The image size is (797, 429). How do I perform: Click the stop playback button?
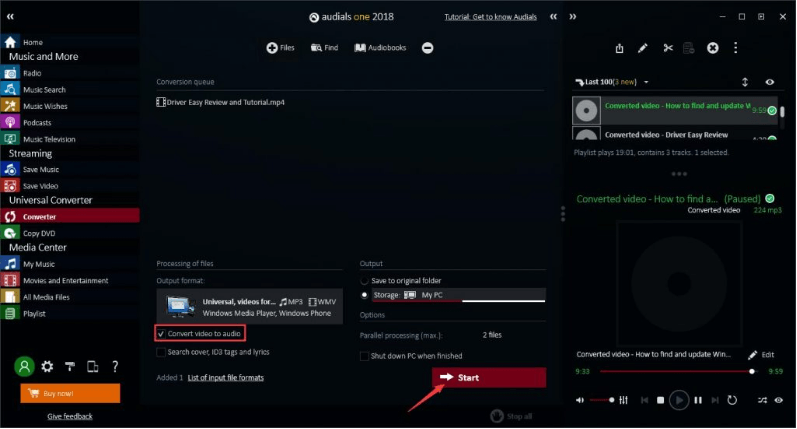[x=660, y=401]
